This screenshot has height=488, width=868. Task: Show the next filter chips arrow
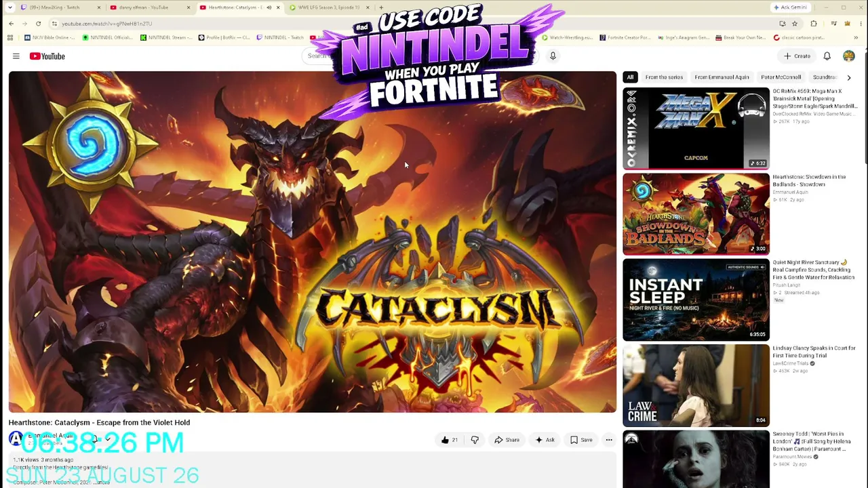click(848, 78)
